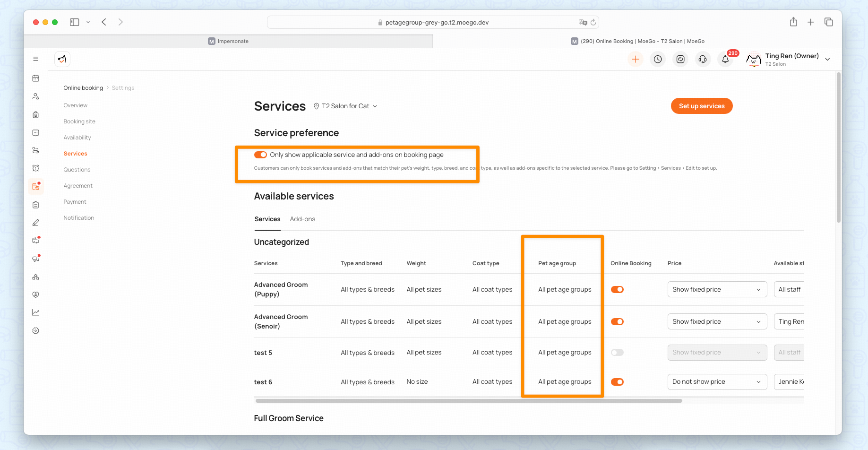Click the hamburger menu icon
The width and height of the screenshot is (868, 450).
(35, 59)
